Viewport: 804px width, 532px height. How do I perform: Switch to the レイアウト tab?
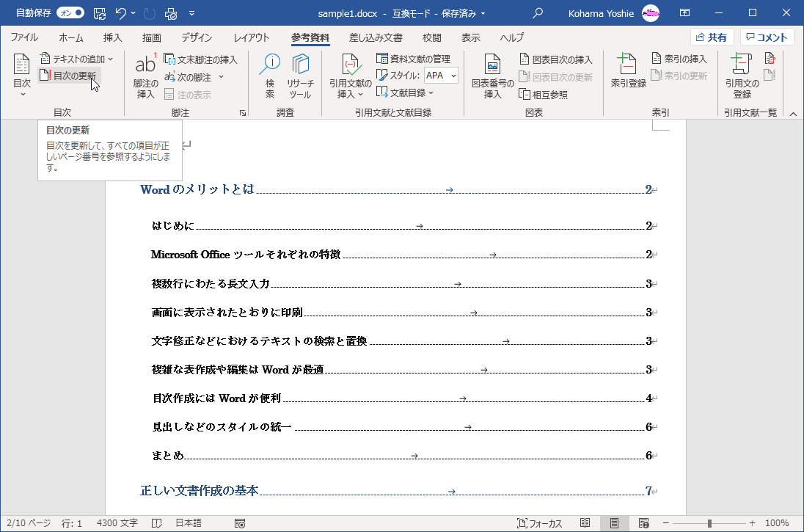[251, 37]
